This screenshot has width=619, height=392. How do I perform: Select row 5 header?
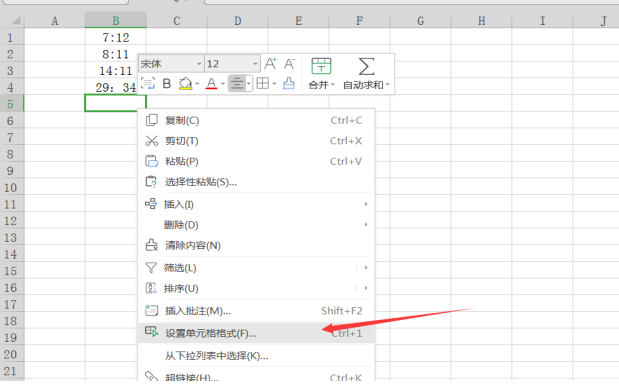(12, 104)
